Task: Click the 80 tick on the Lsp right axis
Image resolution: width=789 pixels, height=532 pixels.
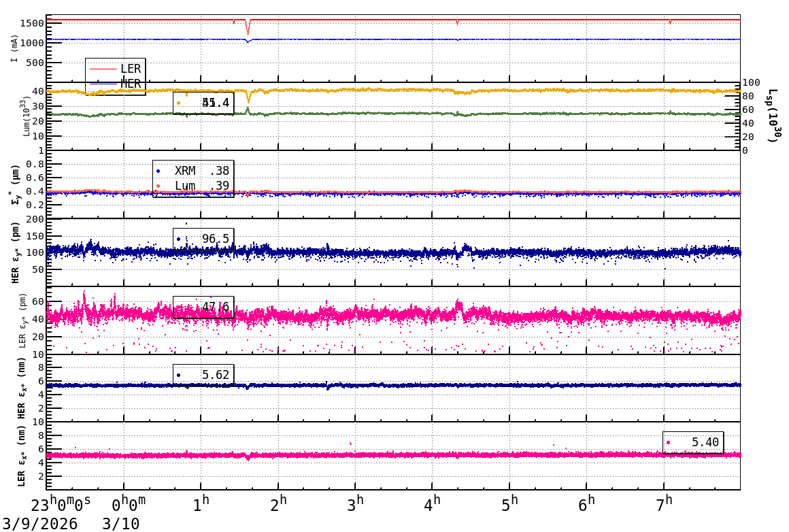Action: point(748,96)
